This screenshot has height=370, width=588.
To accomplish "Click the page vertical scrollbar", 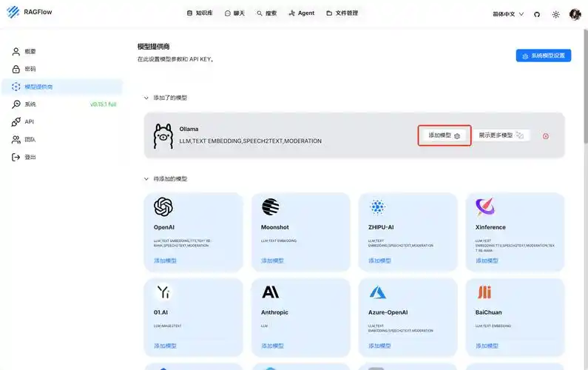I will (586, 87).
